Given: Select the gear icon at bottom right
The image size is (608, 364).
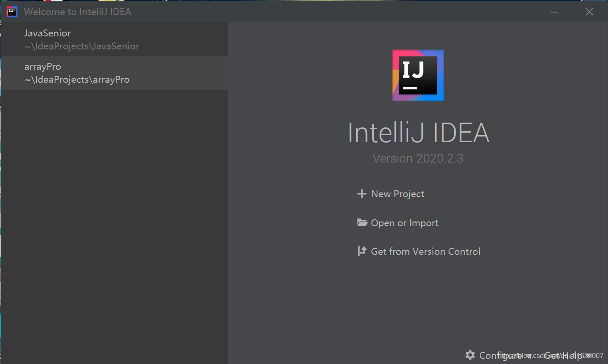Looking at the screenshot, I should [471, 355].
